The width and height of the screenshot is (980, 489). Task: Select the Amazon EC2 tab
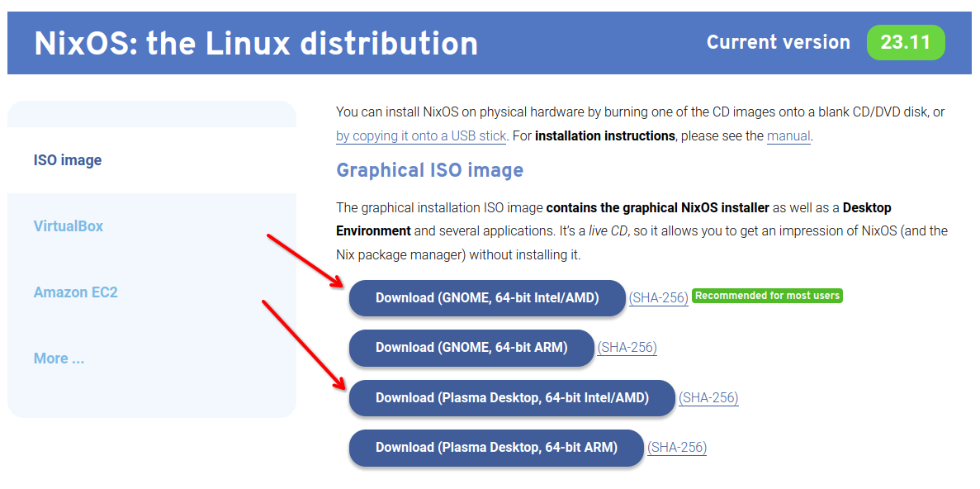(x=76, y=292)
